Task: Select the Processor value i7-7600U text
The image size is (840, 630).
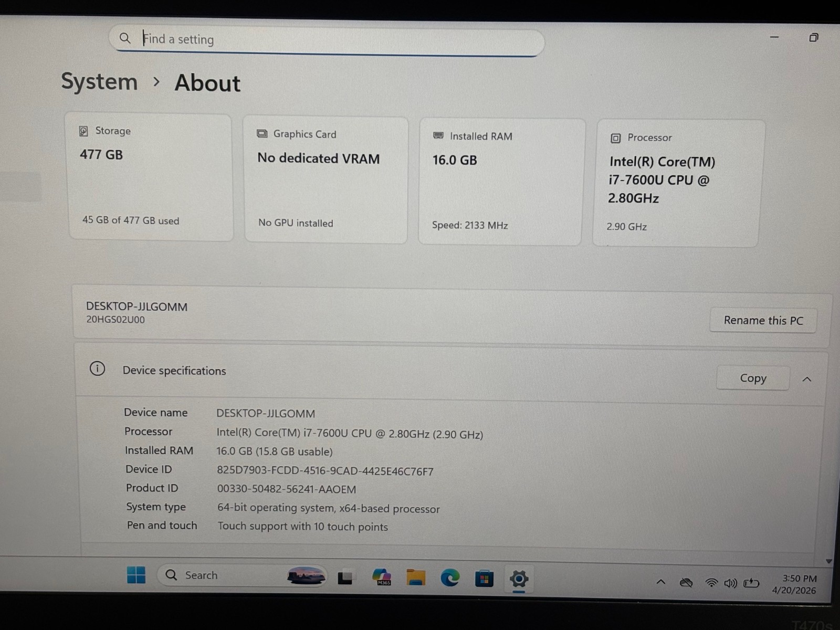Action: coord(350,434)
